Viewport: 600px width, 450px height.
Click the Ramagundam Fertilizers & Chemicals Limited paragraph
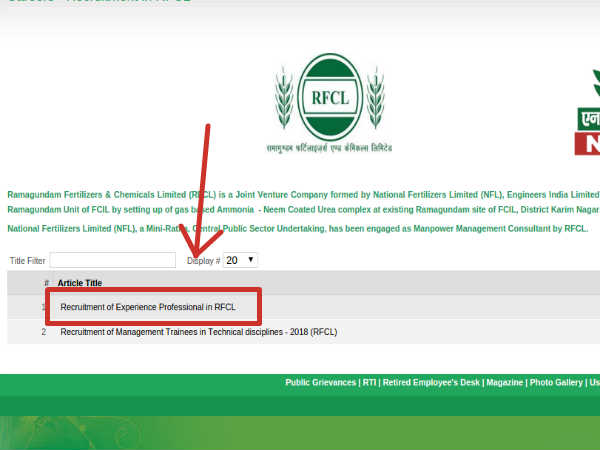pyautogui.click(x=303, y=202)
